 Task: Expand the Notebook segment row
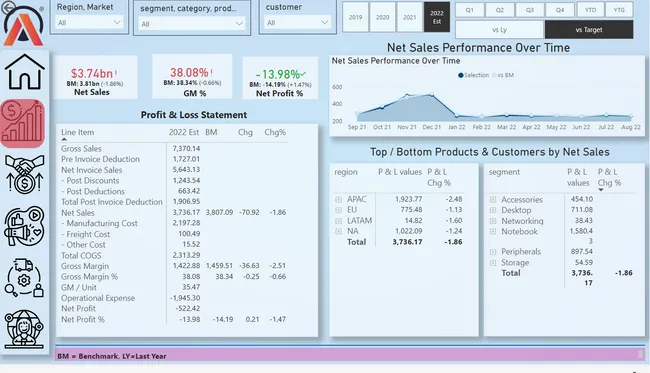[x=493, y=232]
